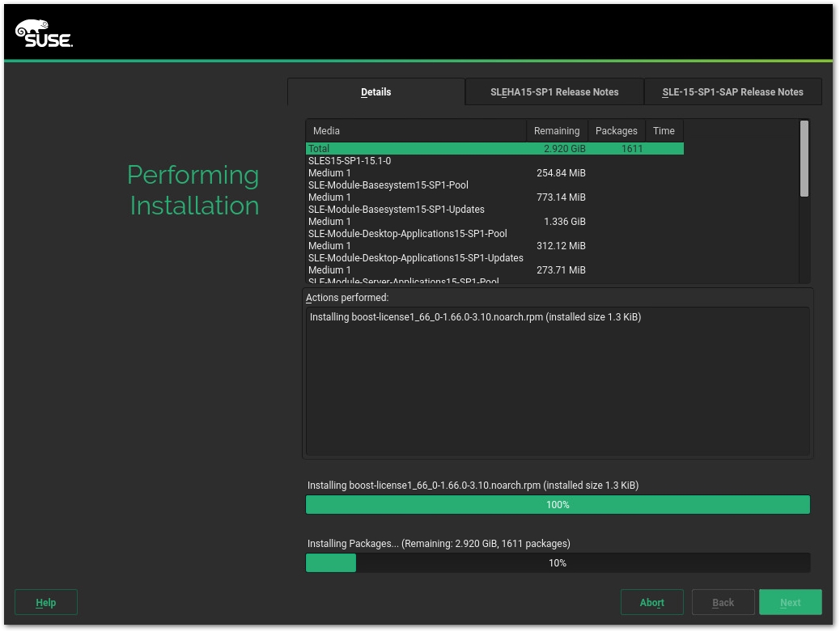Abort the installation

pos(652,603)
